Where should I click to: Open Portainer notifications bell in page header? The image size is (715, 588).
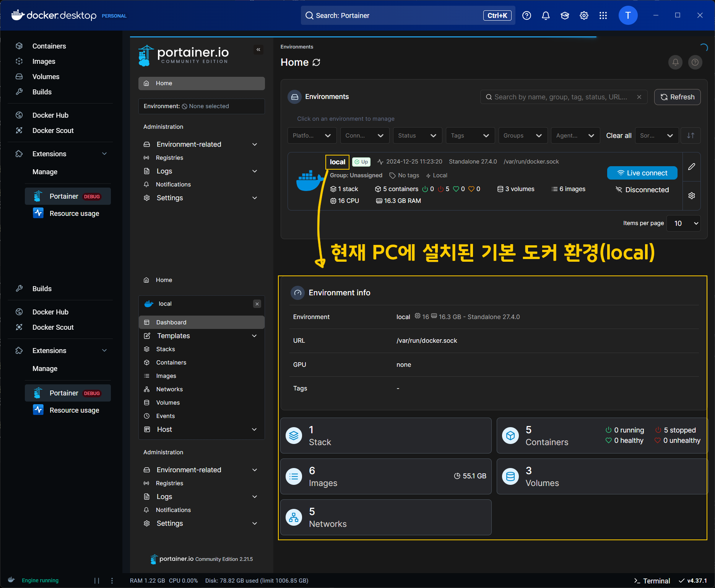click(x=675, y=62)
